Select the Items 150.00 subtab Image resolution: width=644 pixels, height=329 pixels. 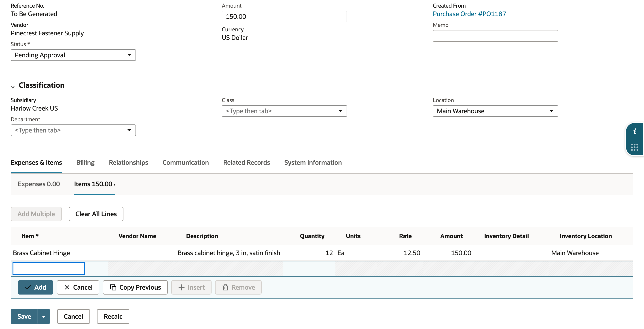coord(95,184)
